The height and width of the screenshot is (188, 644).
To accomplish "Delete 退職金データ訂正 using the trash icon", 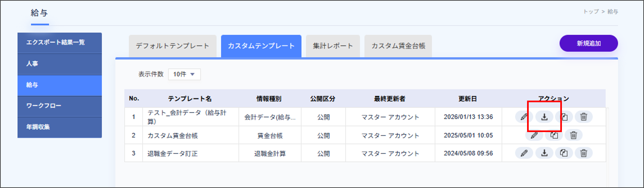I will coord(584,153).
